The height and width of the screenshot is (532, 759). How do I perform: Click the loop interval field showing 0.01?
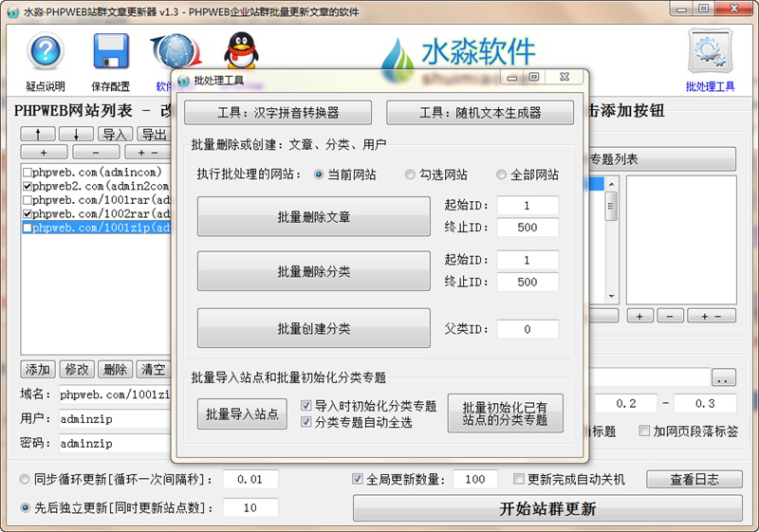pyautogui.click(x=250, y=479)
